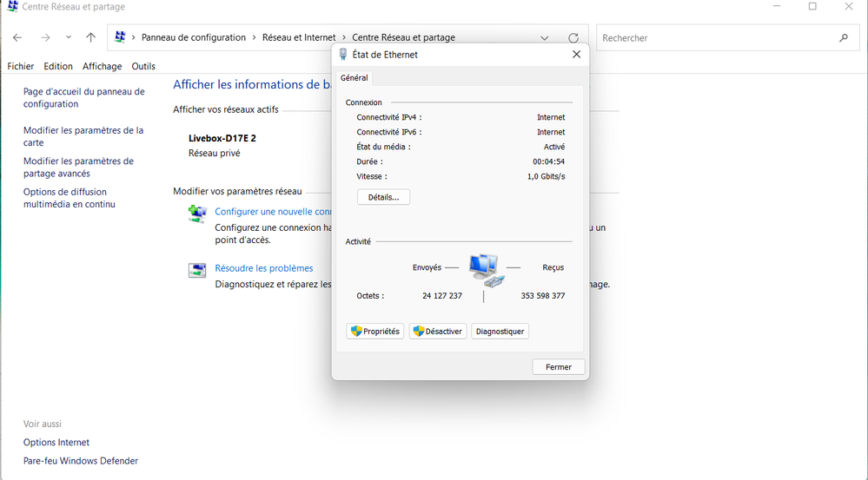The image size is (868, 480).
Task: Click the Propriétés button
Action: coord(374,332)
